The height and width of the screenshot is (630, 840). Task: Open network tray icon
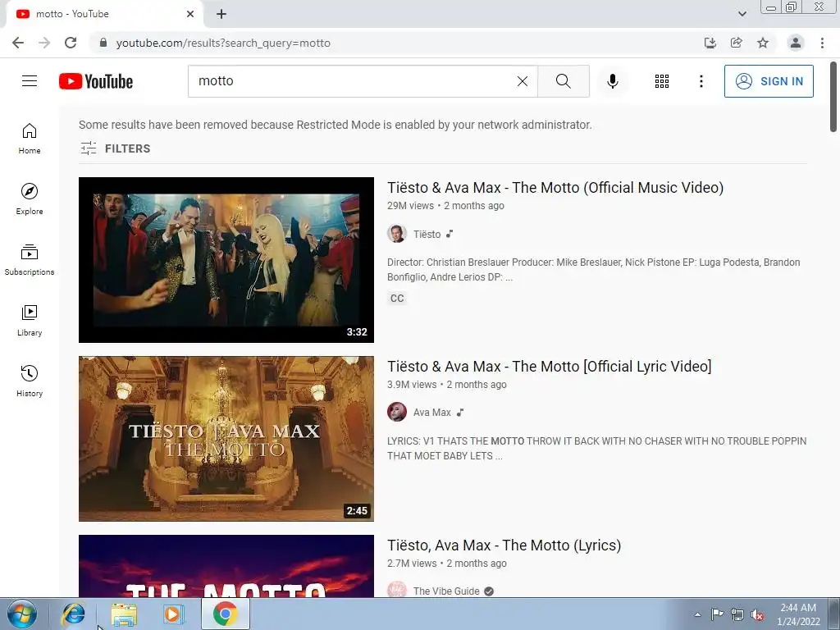tap(737, 614)
